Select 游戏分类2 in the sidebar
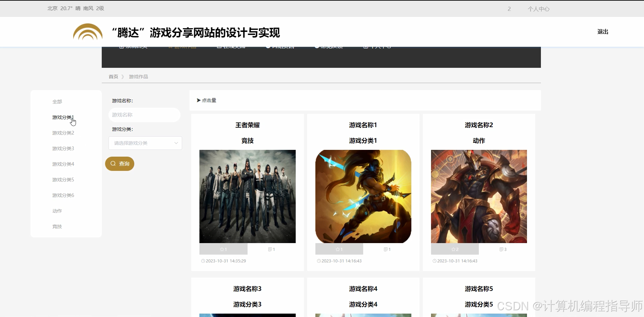 63,133
